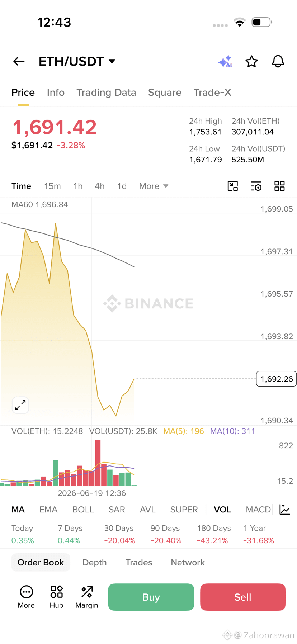297x644 pixels.
Task: Toggle the VOL indicator
Action: pyautogui.click(x=222, y=510)
